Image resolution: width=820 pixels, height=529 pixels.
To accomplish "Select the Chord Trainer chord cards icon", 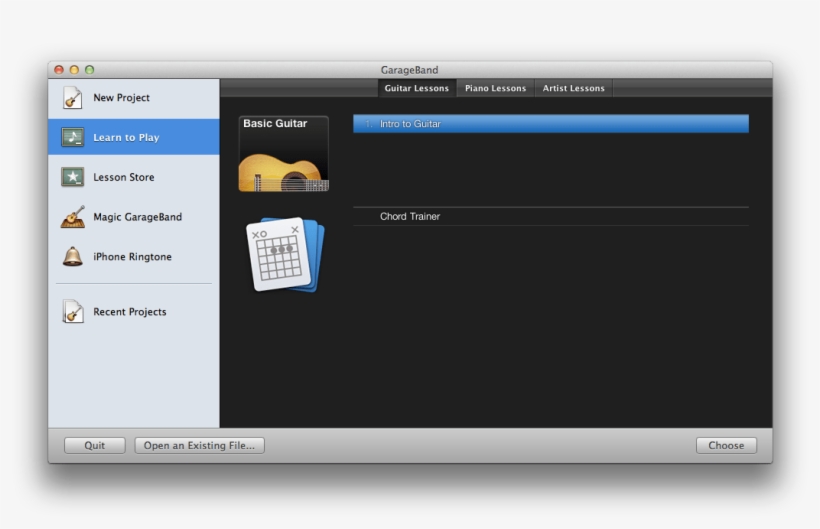I will (286, 255).
